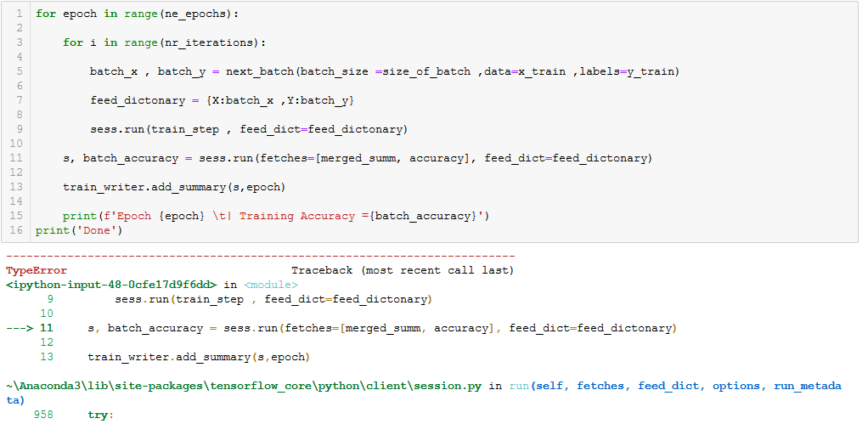Click 'size_of_batch' argument in the code cell

[x=426, y=71]
